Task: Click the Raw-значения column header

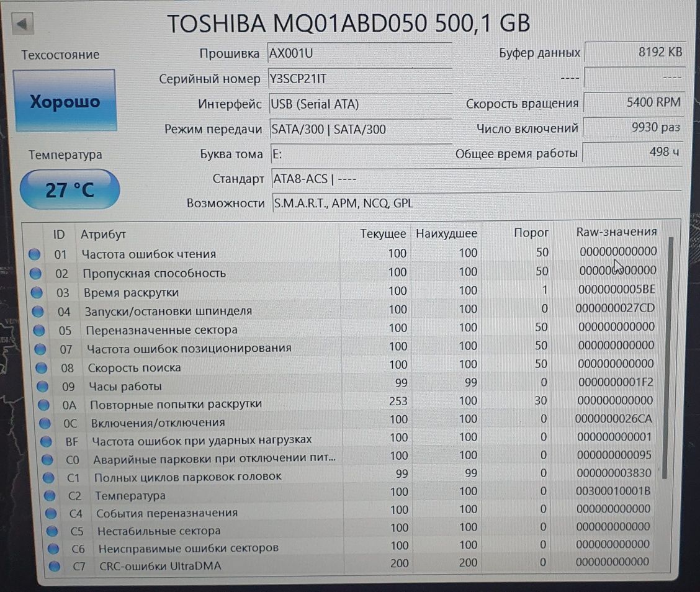Action: (616, 231)
